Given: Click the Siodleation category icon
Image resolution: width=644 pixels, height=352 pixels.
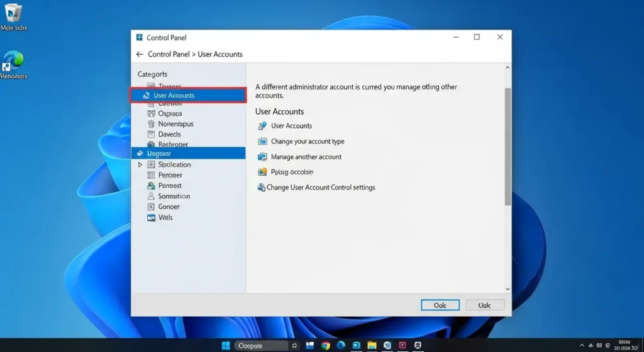Looking at the screenshot, I should 151,164.
